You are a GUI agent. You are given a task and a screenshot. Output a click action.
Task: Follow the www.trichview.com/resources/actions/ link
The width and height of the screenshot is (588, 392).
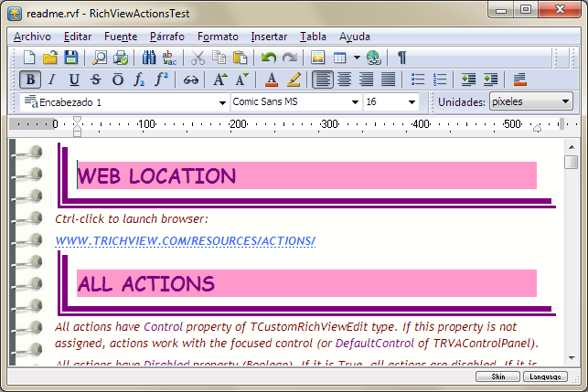click(185, 240)
